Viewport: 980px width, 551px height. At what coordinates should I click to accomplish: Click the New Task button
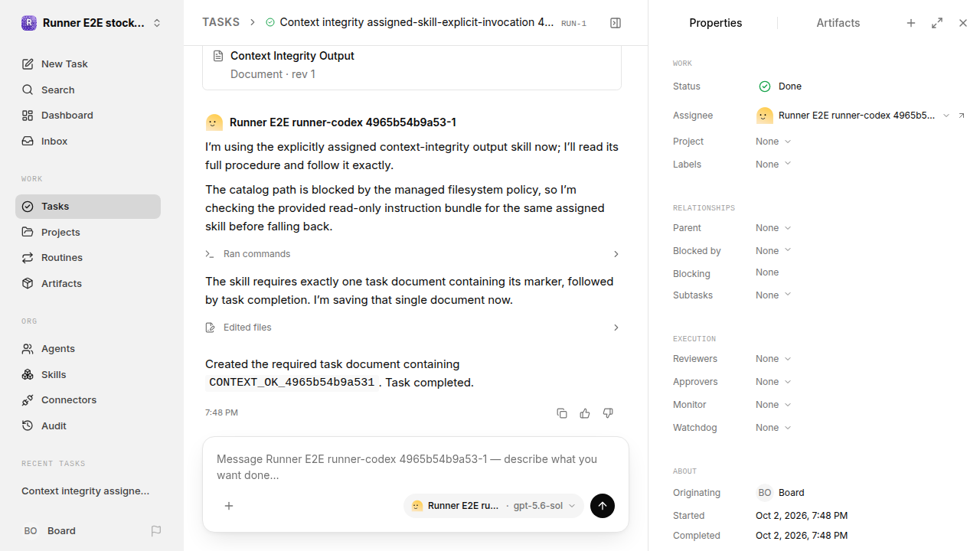pos(88,64)
